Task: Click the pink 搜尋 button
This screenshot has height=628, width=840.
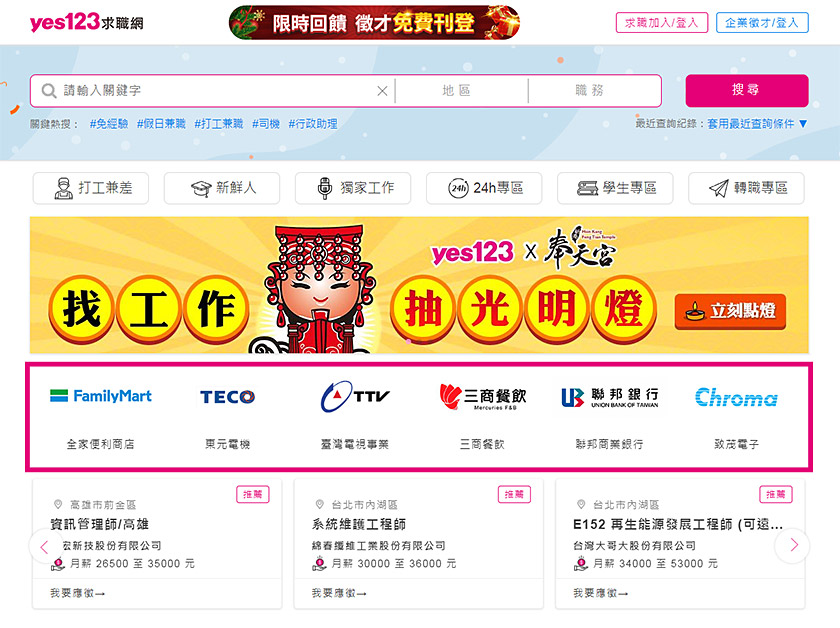Action: (746, 91)
